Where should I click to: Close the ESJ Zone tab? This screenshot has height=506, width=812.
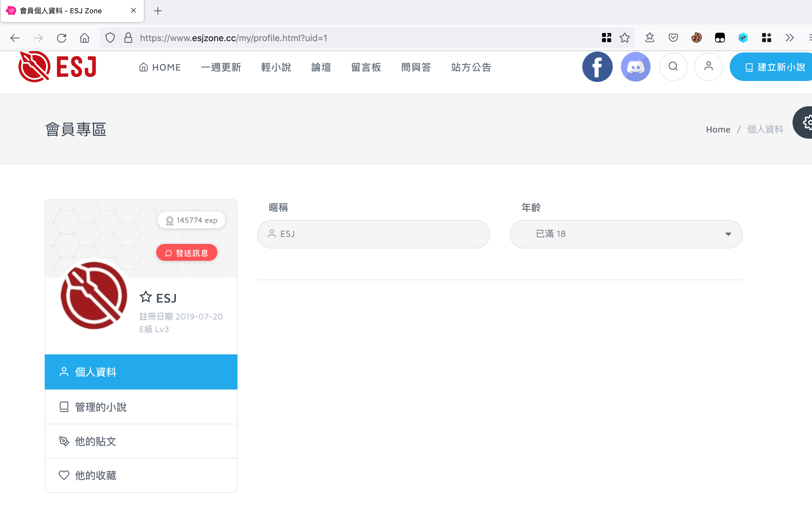[133, 11]
